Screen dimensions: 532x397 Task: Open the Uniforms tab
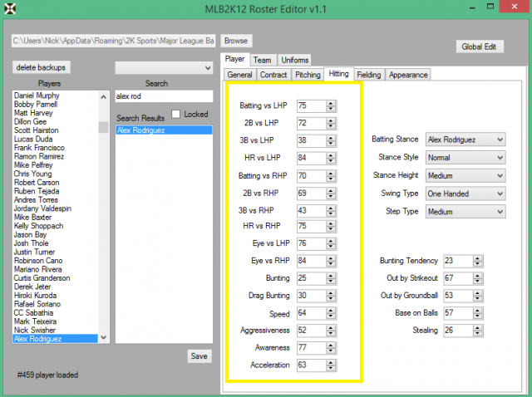click(295, 60)
